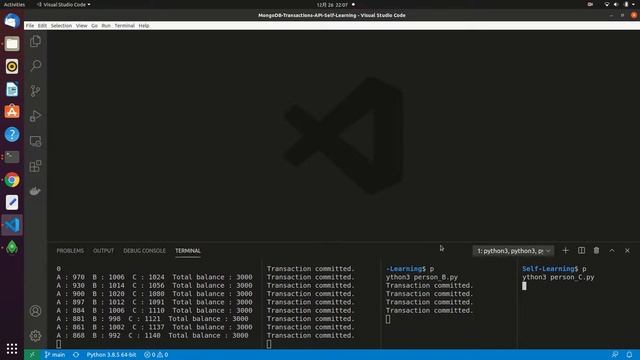This screenshot has height=360, width=640.
Task: Open the Terminal menu
Action: click(x=124, y=25)
